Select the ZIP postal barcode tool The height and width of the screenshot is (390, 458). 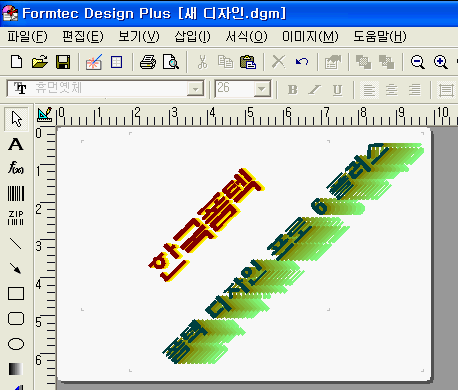coord(16,218)
